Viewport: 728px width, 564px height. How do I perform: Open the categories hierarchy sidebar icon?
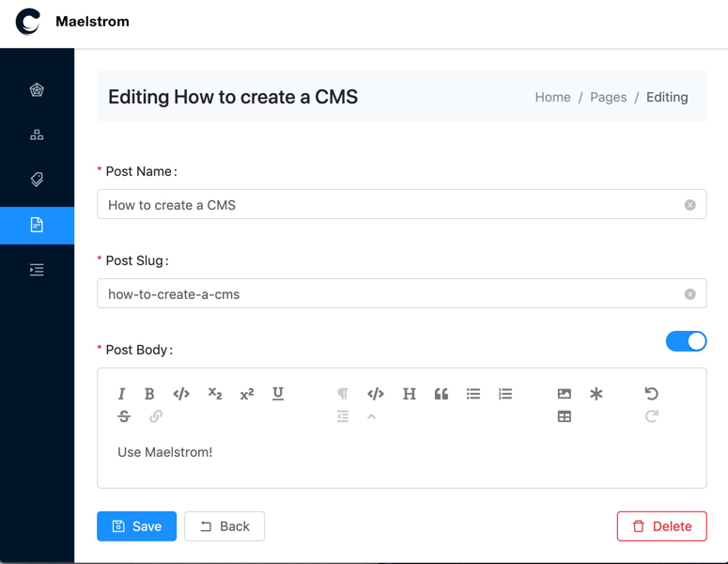click(37, 134)
